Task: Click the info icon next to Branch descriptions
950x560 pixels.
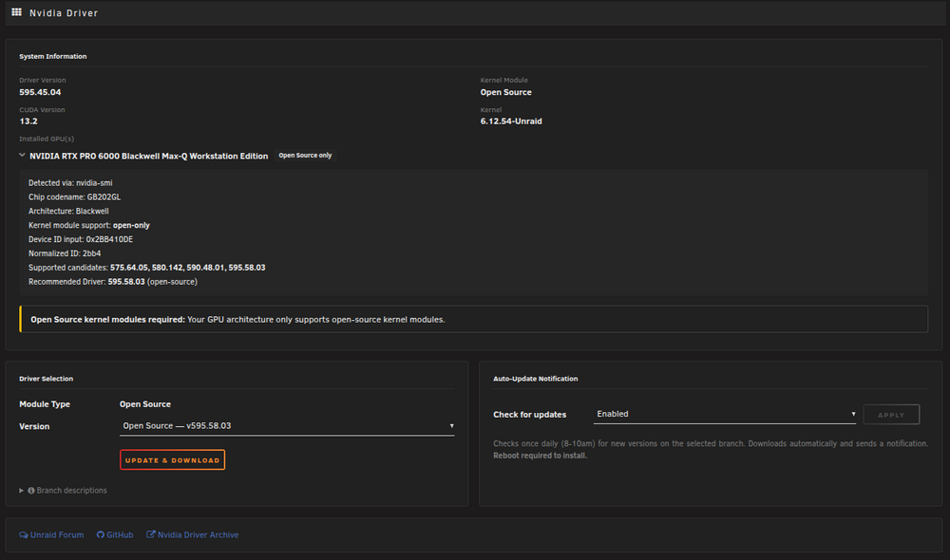Action: click(x=31, y=491)
